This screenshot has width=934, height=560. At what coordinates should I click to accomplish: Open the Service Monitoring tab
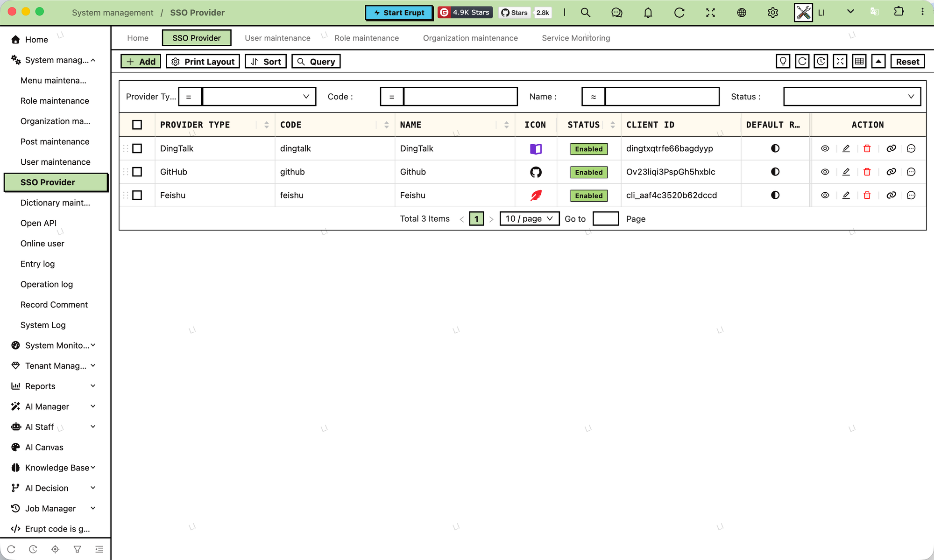click(576, 38)
